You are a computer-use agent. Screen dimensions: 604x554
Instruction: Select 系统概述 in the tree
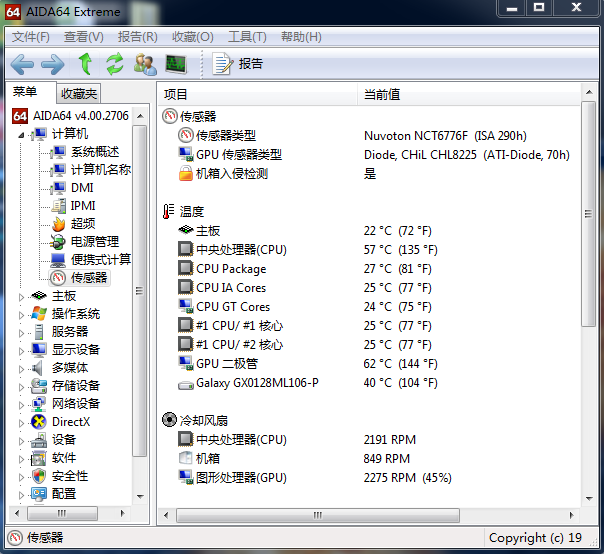[x=95, y=152]
